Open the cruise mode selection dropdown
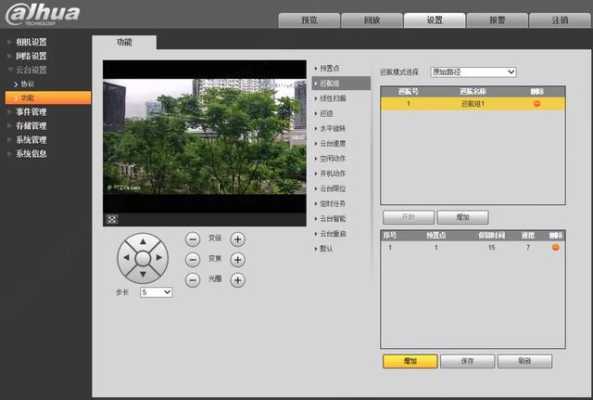This screenshot has width=593, height=400. [x=473, y=72]
